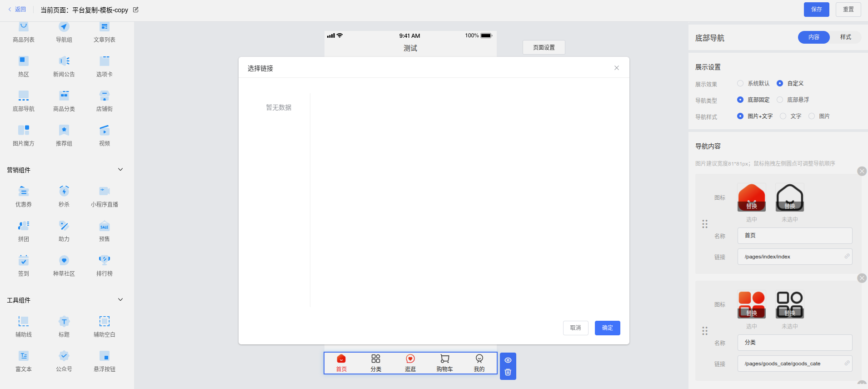Viewport: 868px width, 389px height.
Task: Collapse the 营销组件 section
Action: tap(120, 170)
